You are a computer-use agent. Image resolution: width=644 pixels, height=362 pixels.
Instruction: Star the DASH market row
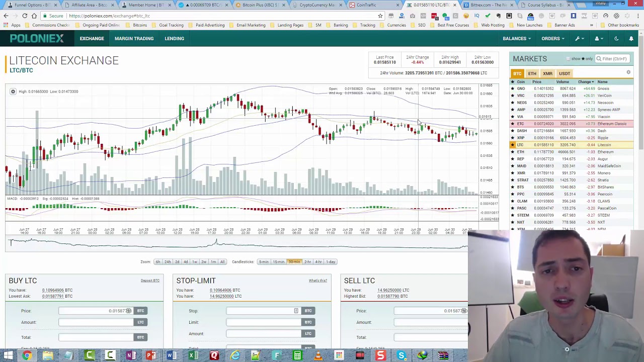513,131
